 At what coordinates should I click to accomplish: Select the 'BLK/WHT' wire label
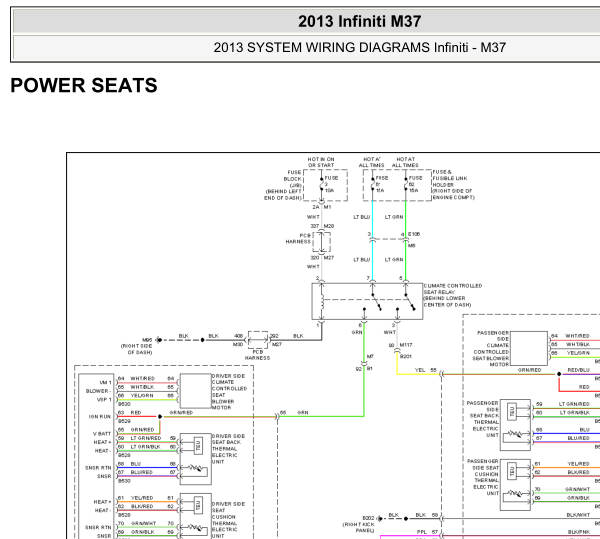(578, 515)
